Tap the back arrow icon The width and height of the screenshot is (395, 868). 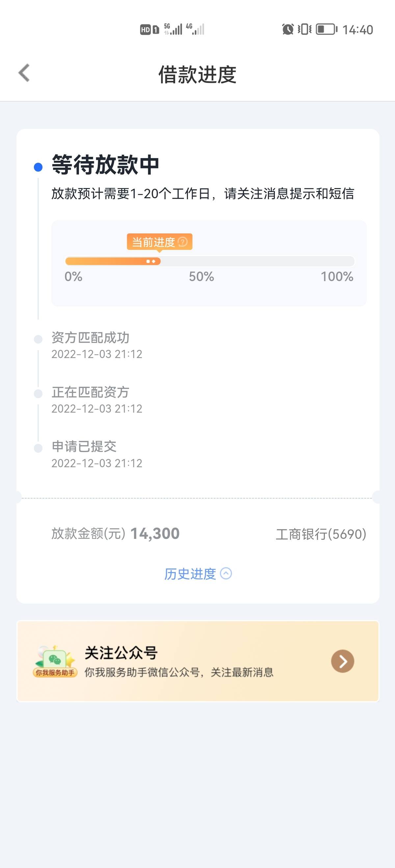[x=24, y=73]
